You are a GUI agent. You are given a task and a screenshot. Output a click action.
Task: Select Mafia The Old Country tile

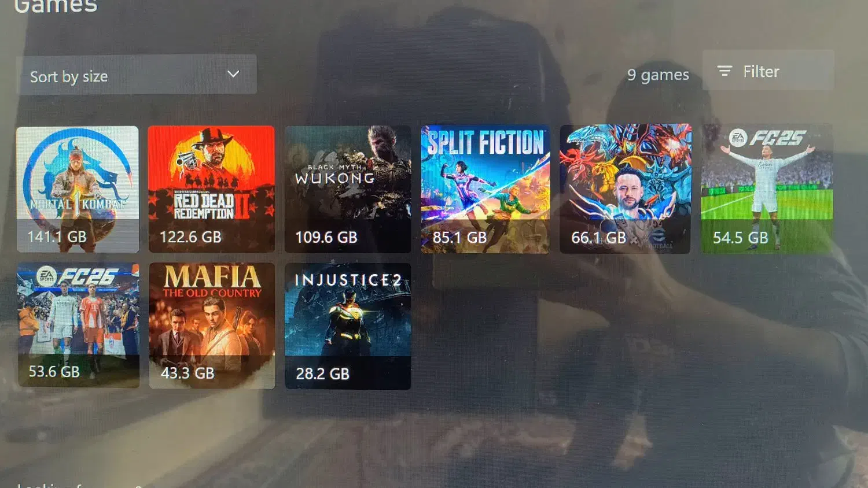coord(212,326)
